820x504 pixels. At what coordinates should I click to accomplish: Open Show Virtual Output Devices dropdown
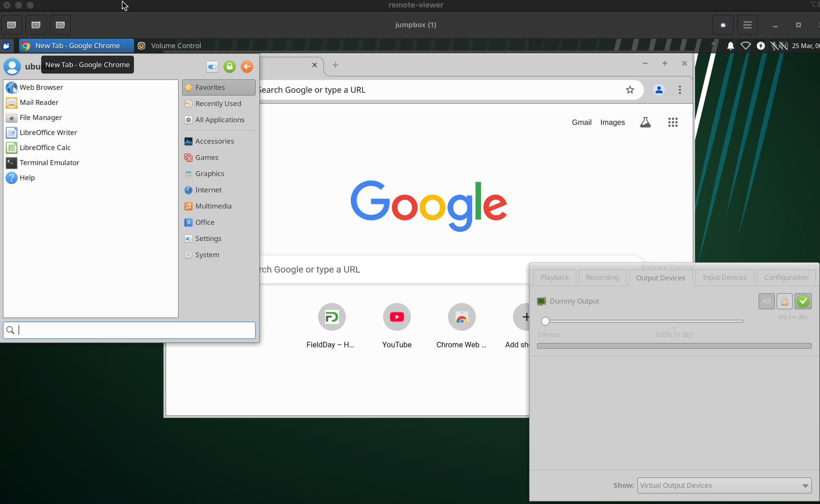click(x=724, y=485)
